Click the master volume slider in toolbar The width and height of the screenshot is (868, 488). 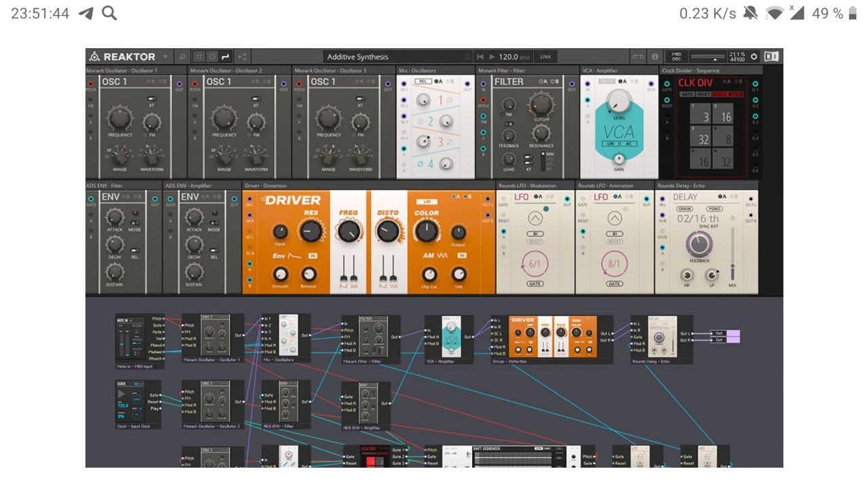[707, 57]
